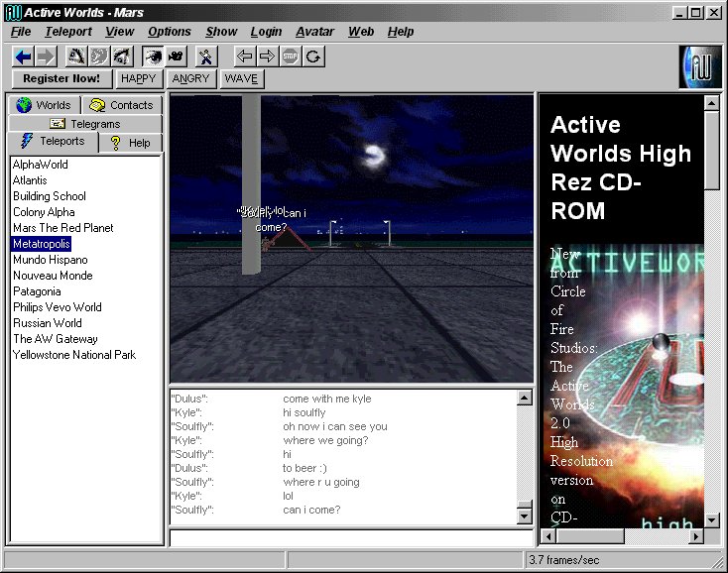728x573 pixels.
Task: Click the chat message input field
Action: click(x=351, y=537)
